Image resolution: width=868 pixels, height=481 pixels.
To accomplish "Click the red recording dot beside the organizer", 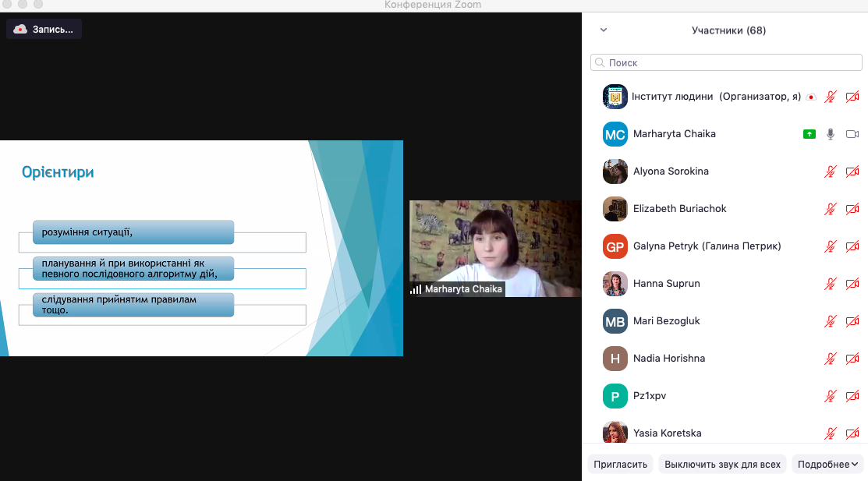I will click(811, 97).
